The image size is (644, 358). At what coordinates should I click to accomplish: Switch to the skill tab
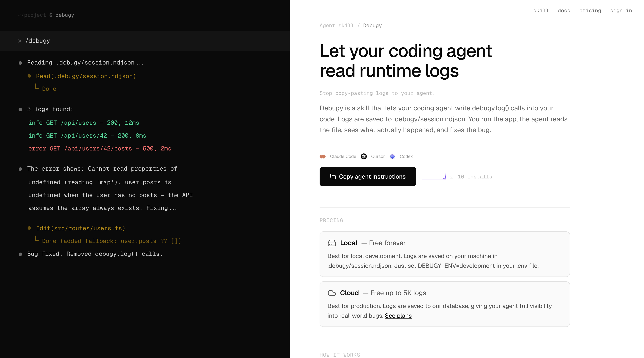541,10
